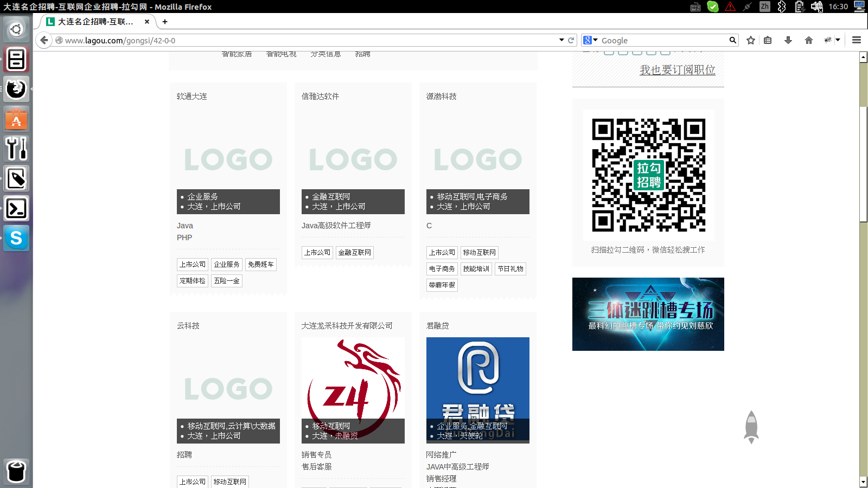The image size is (868, 488).
Task: Click the 大连龙采 Z4 dragon logo
Action: pyautogui.click(x=353, y=390)
